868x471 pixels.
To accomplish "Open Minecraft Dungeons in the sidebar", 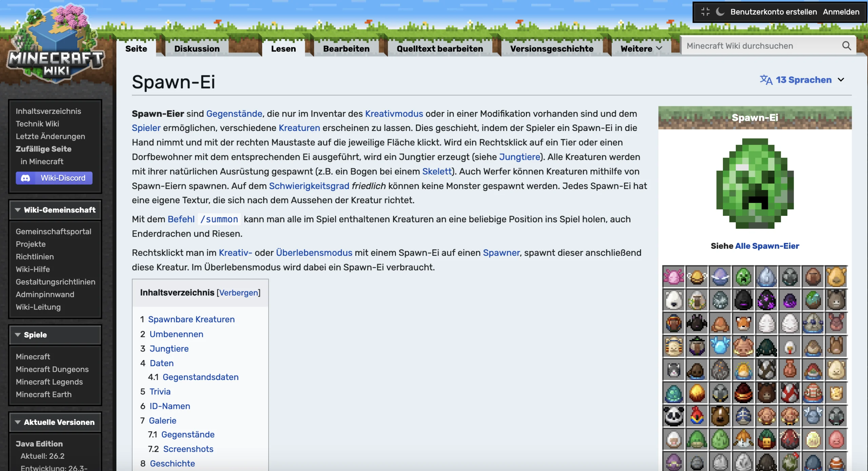I will [52, 369].
